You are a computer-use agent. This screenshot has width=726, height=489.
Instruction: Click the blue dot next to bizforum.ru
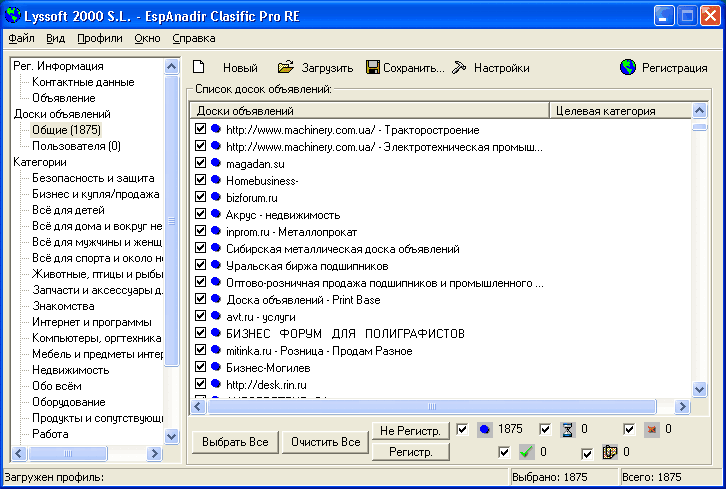(216, 197)
